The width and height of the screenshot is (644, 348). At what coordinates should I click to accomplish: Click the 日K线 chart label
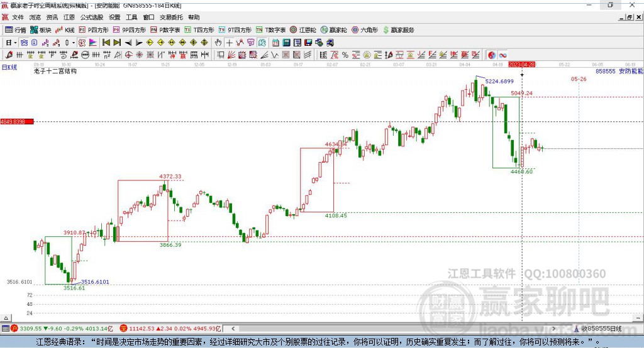[9, 67]
